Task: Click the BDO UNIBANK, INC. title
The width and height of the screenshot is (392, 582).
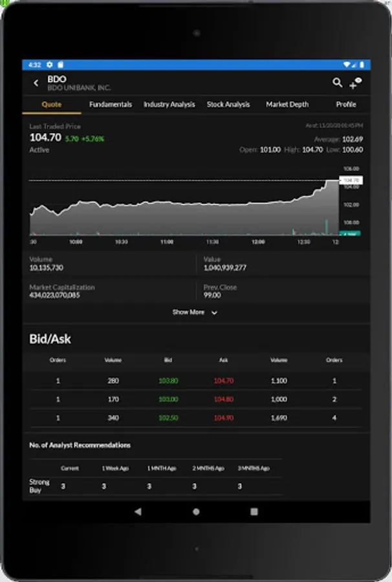Action: point(79,88)
